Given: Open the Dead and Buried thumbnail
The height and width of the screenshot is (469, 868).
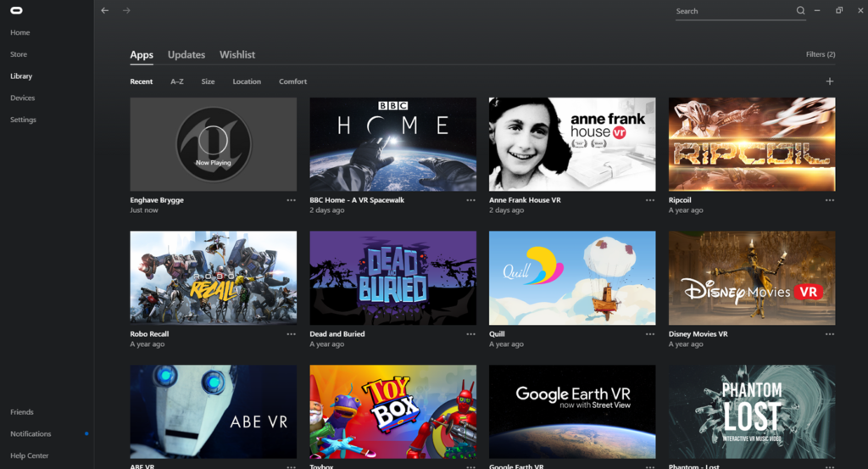Looking at the screenshot, I should (393, 278).
